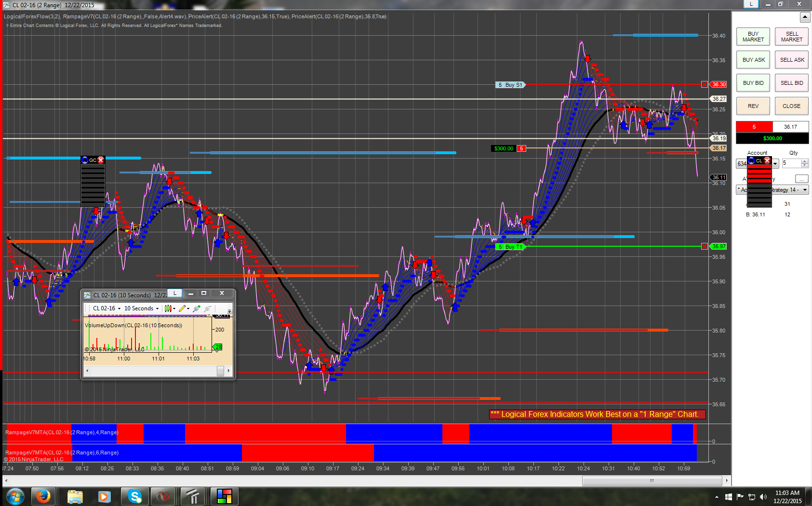Click the green 28 volume marker
The image size is (812, 506).
(x=218, y=347)
